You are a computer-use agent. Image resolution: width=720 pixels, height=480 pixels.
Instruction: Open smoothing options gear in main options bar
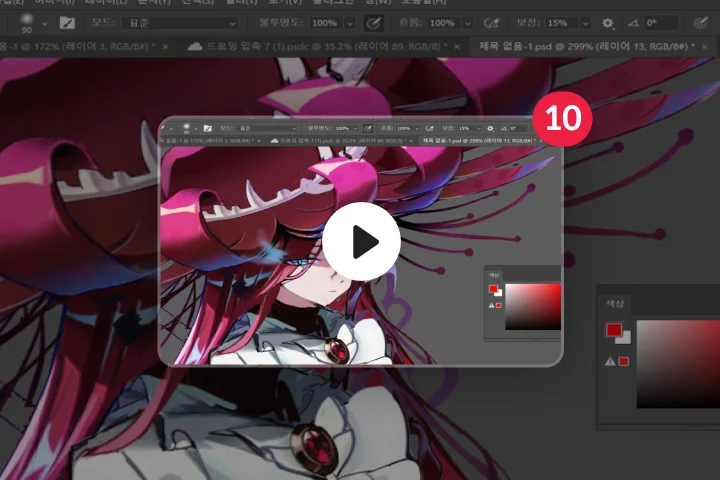[x=608, y=23]
